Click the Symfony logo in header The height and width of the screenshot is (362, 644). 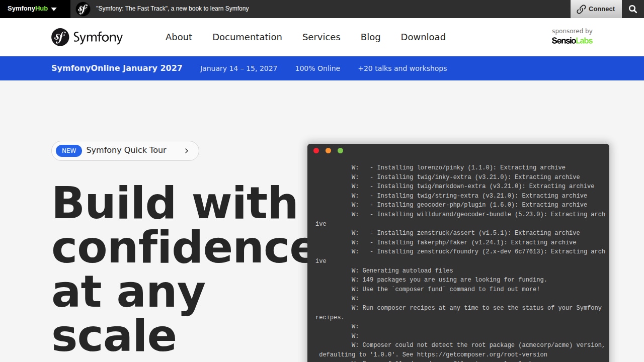point(87,37)
